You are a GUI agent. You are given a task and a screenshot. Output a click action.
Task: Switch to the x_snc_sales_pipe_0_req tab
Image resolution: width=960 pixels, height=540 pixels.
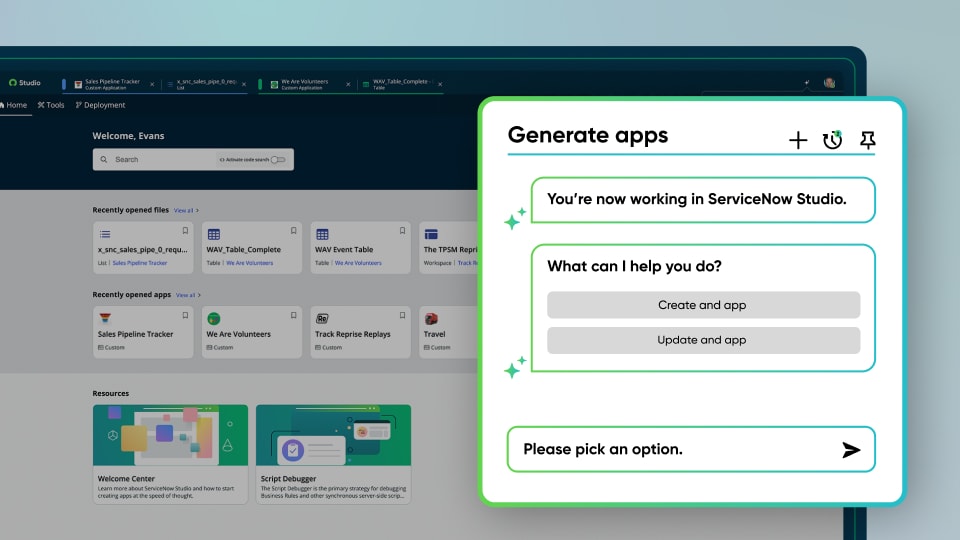pos(201,84)
